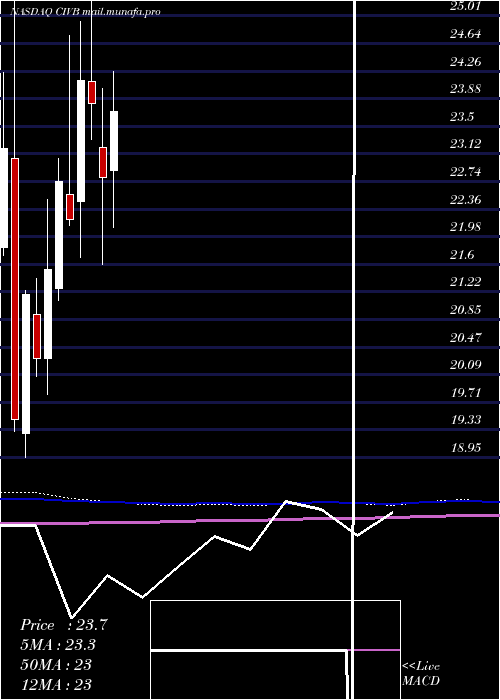Image resolution: width=500 pixels, height=700 pixels.
Task: Click the <<Live MACD label
Action: click(421, 673)
